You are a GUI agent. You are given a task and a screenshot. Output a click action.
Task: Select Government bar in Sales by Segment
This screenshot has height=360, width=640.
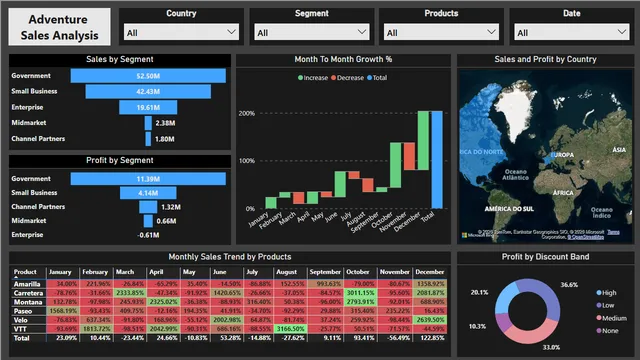click(x=148, y=76)
